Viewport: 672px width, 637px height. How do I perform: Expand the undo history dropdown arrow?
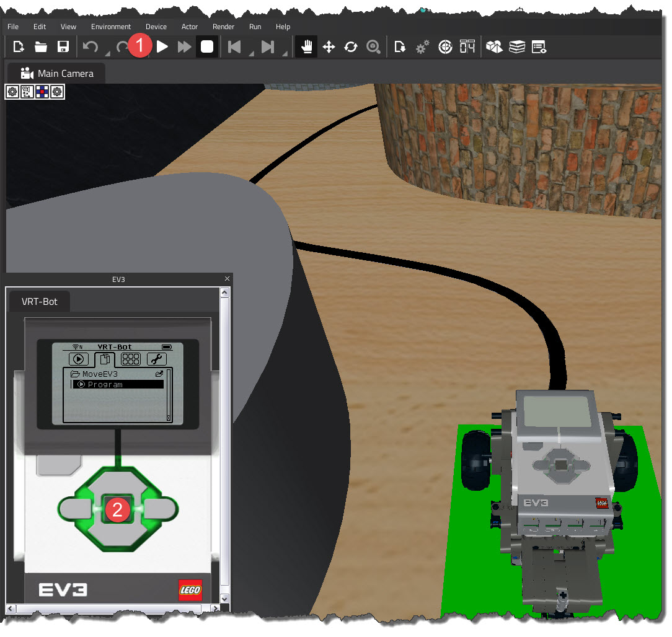pyautogui.click(x=108, y=53)
